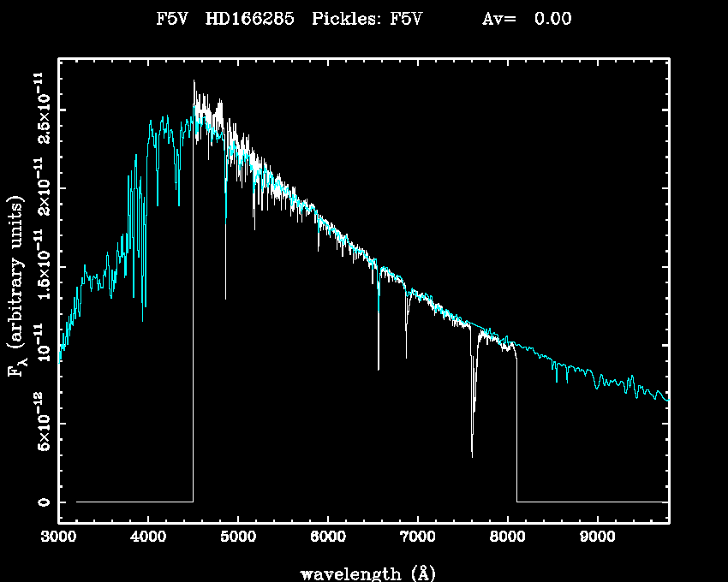Click the 9000 tick label on x-axis
This screenshot has height=582, width=728.
597,538
